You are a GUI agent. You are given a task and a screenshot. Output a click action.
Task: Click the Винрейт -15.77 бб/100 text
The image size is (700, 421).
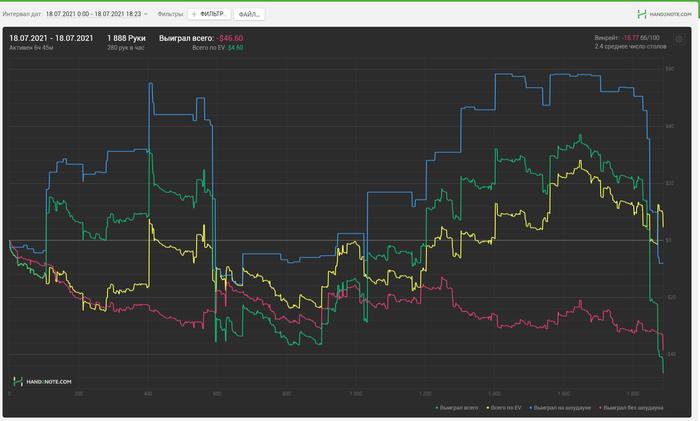pos(627,38)
